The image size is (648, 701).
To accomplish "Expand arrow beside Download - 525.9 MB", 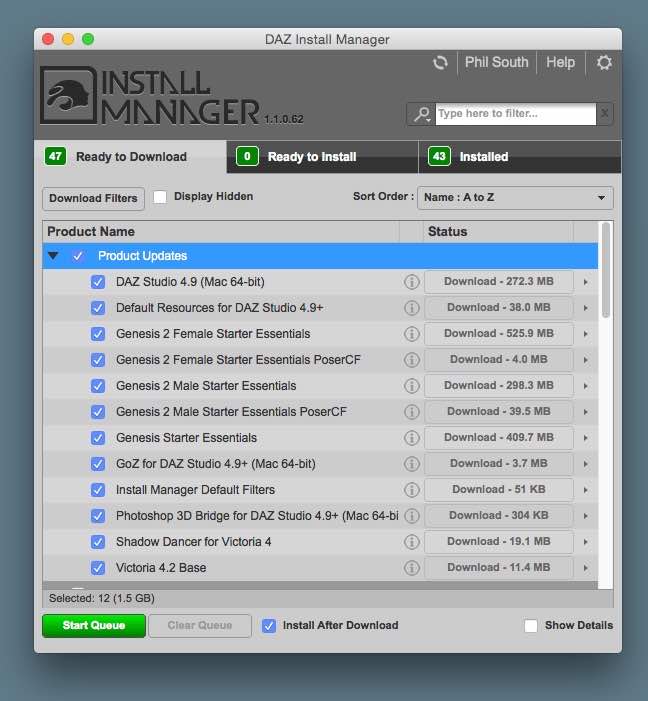I will [x=585, y=334].
